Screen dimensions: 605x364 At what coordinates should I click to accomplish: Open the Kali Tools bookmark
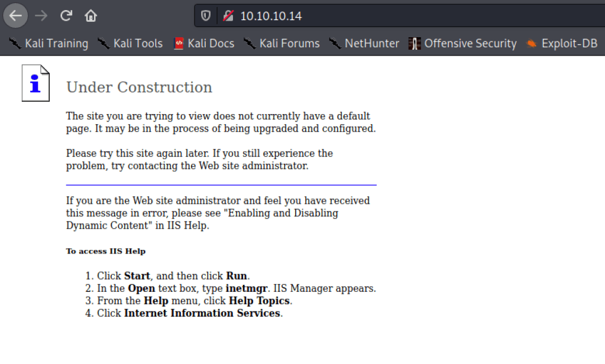131,43
